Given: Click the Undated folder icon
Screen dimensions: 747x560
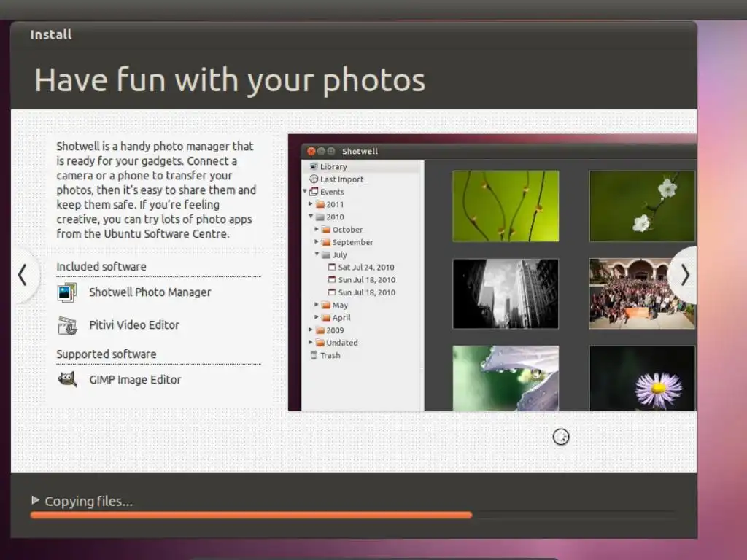Looking at the screenshot, I should pos(320,343).
